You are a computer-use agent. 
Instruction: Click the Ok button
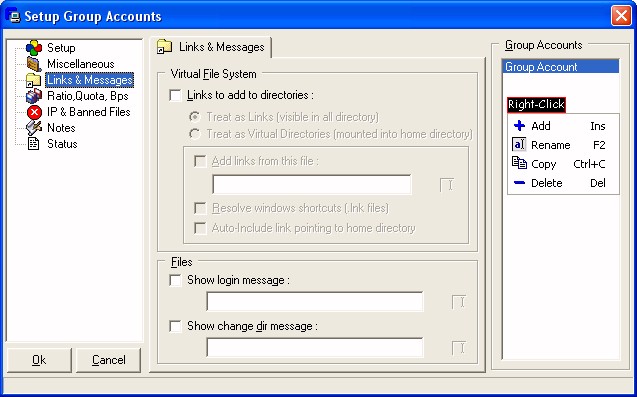[x=39, y=360]
